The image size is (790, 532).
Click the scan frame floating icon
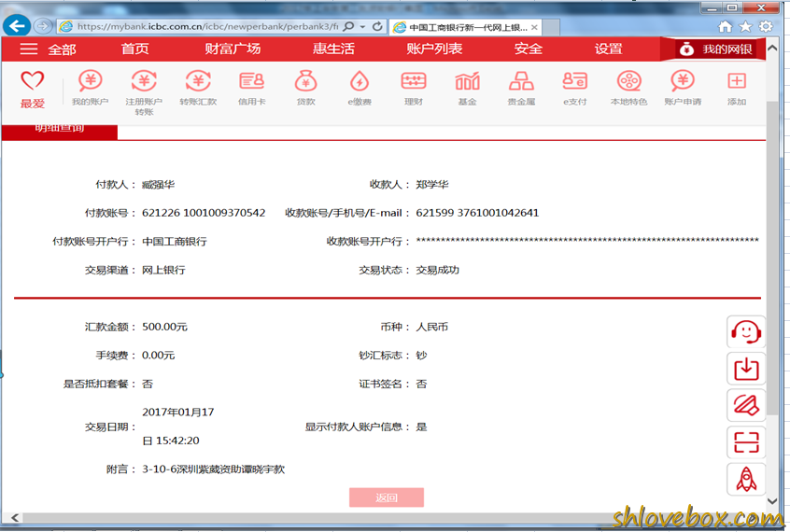click(x=746, y=442)
